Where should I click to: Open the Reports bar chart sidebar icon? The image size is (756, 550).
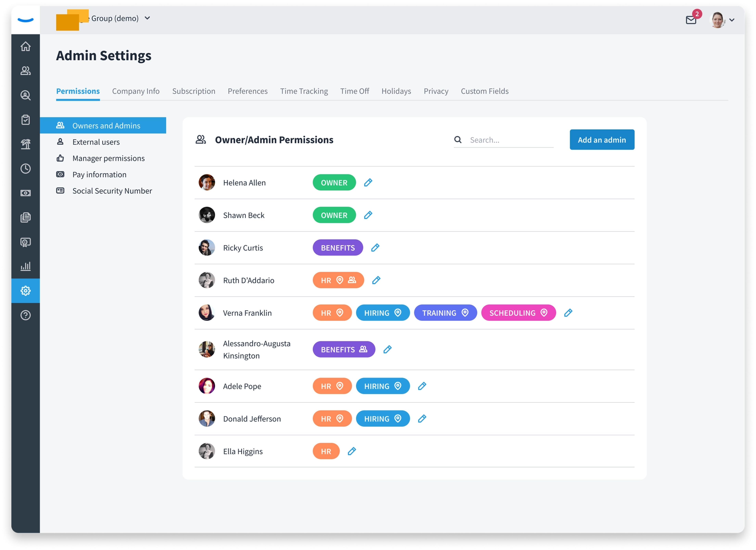(x=25, y=266)
